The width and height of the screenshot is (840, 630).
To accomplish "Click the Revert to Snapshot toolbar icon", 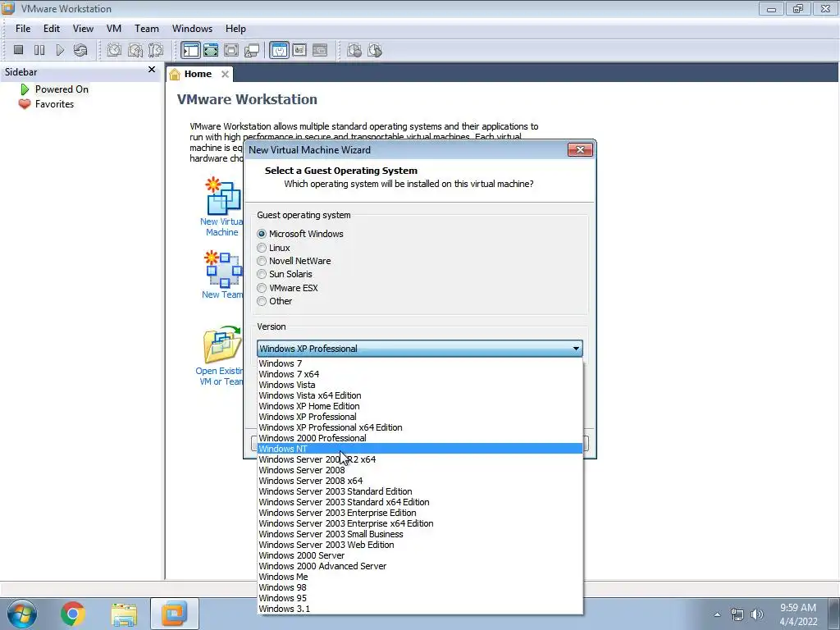I will tap(135, 50).
